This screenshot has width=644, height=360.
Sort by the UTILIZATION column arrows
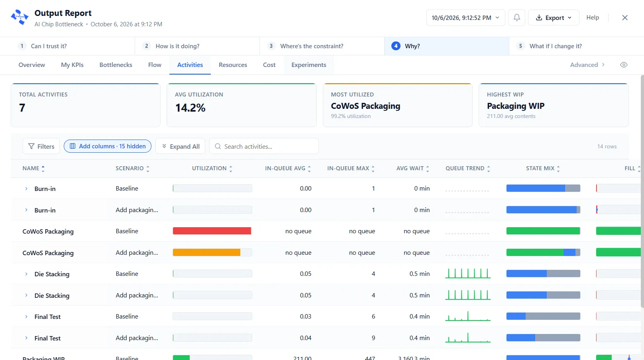[x=231, y=169]
